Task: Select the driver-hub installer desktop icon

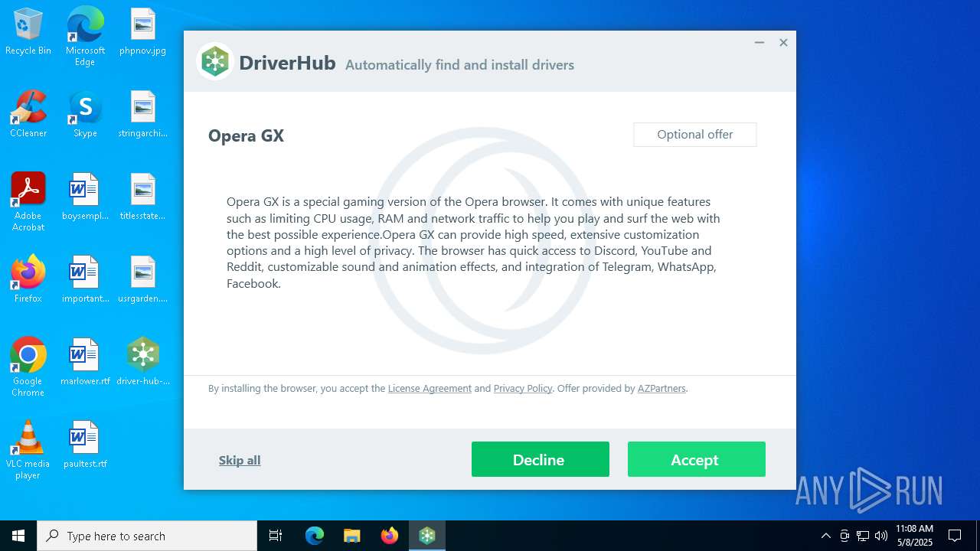Action: (143, 362)
